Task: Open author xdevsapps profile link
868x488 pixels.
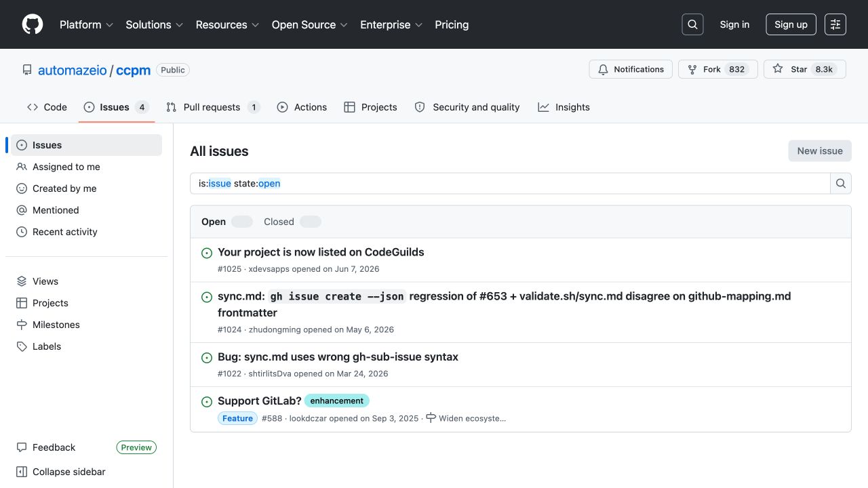Action: (269, 269)
